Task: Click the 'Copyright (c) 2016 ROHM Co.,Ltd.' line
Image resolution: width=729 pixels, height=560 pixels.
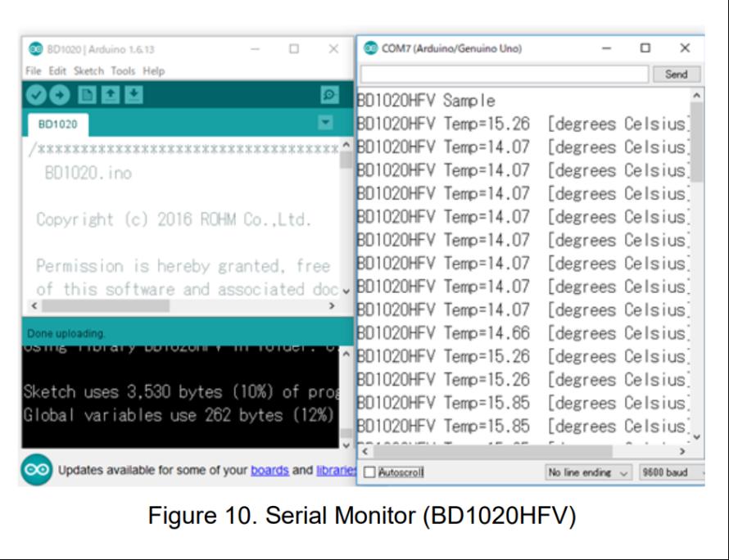Action: pyautogui.click(x=173, y=219)
